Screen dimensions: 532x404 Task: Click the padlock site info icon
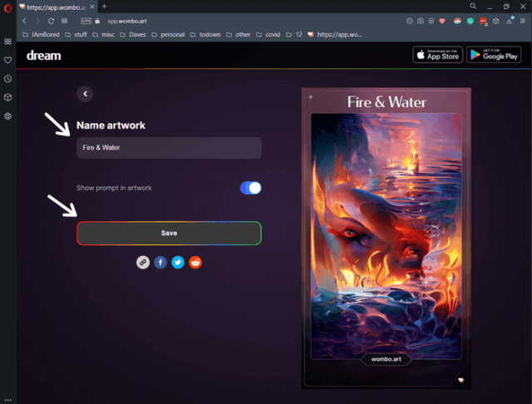pos(97,21)
